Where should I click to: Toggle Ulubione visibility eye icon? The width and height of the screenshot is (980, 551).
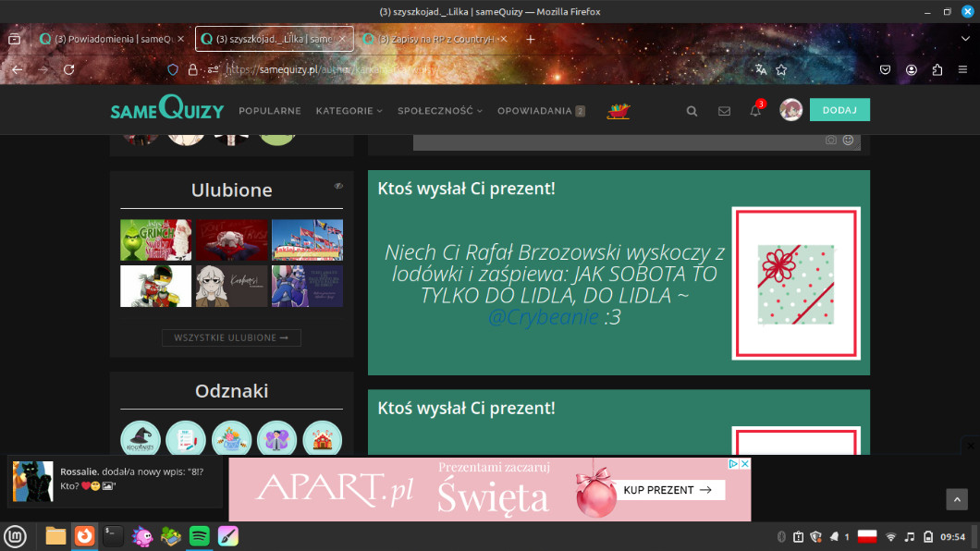coord(338,186)
